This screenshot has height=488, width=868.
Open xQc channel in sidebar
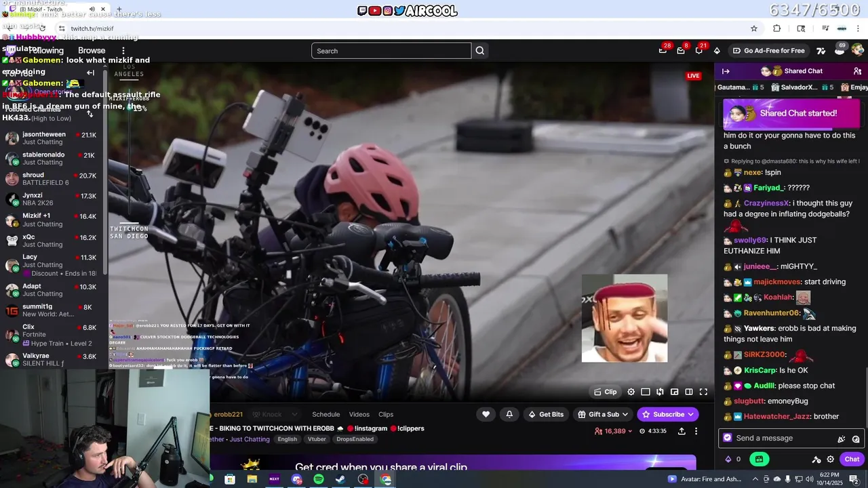(x=52, y=241)
